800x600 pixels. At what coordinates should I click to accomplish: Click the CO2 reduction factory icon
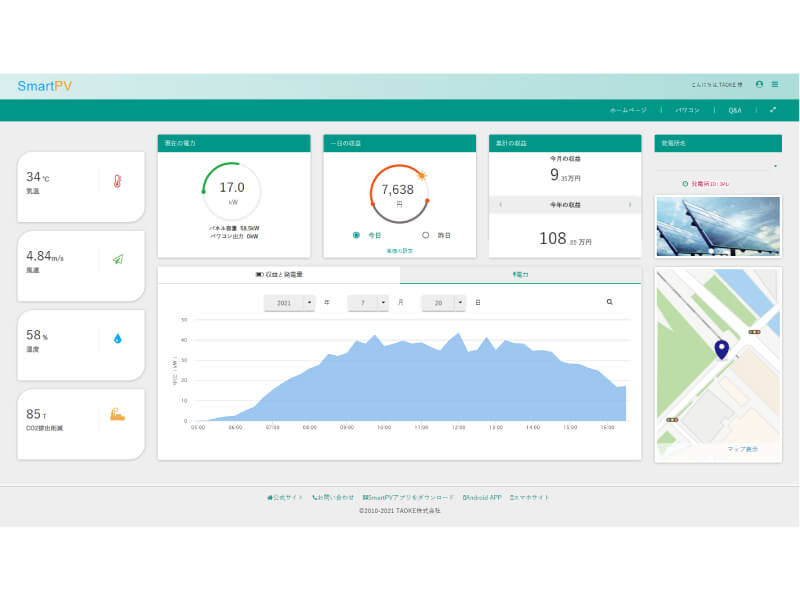click(117, 414)
